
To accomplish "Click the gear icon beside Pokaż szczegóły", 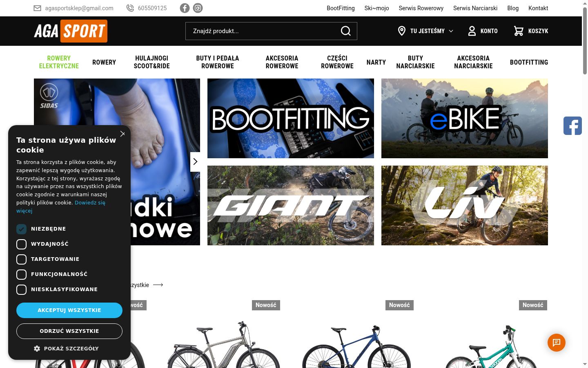I will pos(37,348).
